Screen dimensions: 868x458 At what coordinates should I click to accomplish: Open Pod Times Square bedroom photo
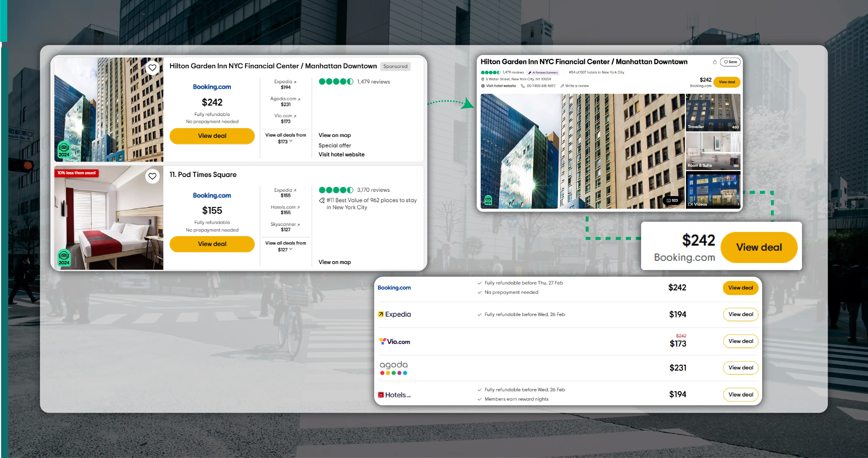[109, 218]
